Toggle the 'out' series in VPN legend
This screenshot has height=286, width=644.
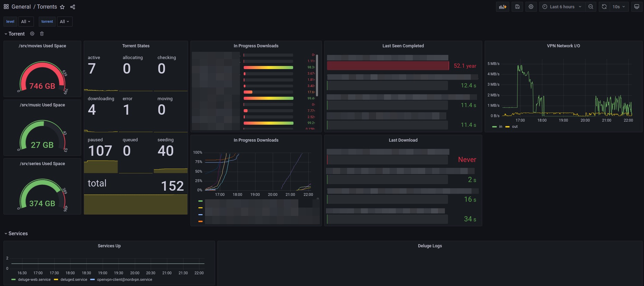pyautogui.click(x=512, y=127)
